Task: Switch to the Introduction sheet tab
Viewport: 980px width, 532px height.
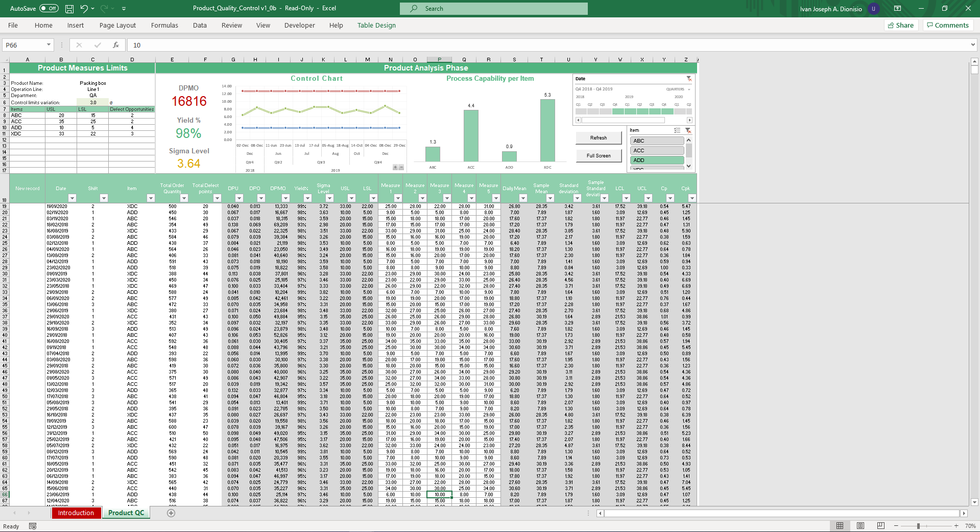Action: [76, 513]
